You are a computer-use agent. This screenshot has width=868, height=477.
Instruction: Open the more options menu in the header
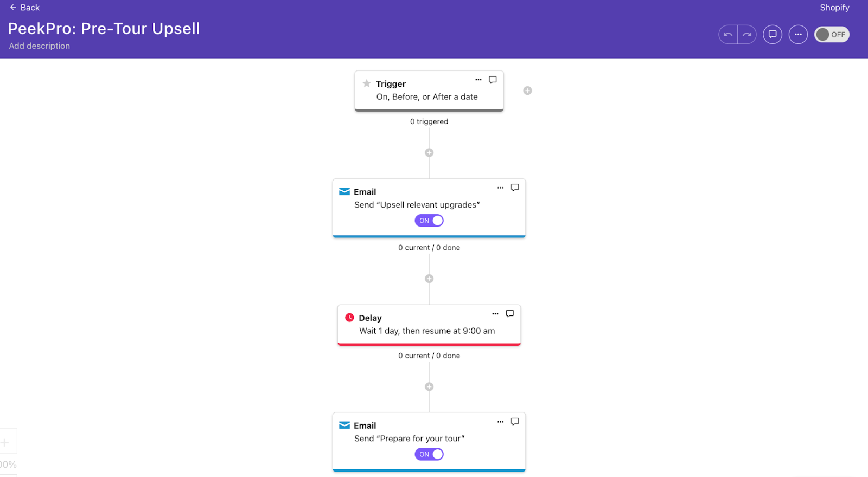(x=798, y=34)
